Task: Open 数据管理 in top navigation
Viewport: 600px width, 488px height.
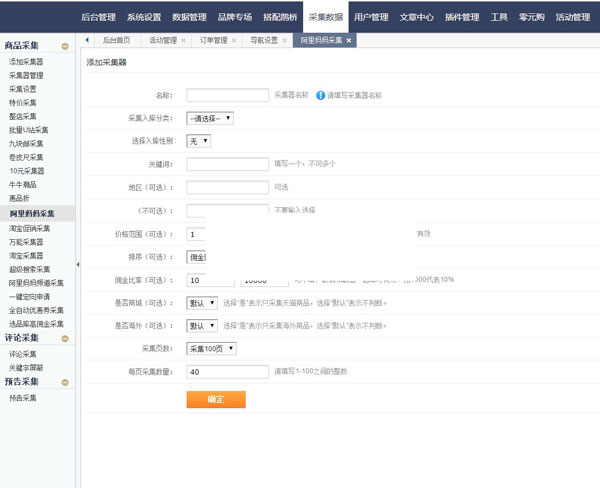Action: (x=189, y=17)
